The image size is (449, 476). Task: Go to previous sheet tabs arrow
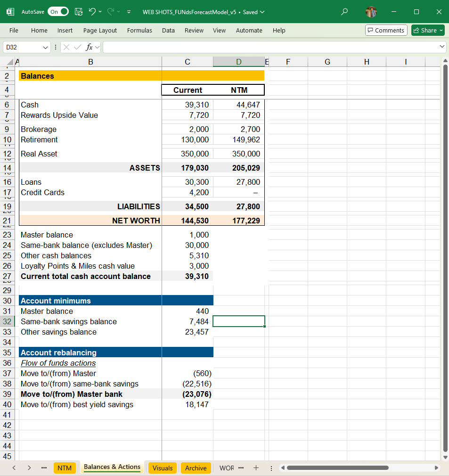point(14,468)
